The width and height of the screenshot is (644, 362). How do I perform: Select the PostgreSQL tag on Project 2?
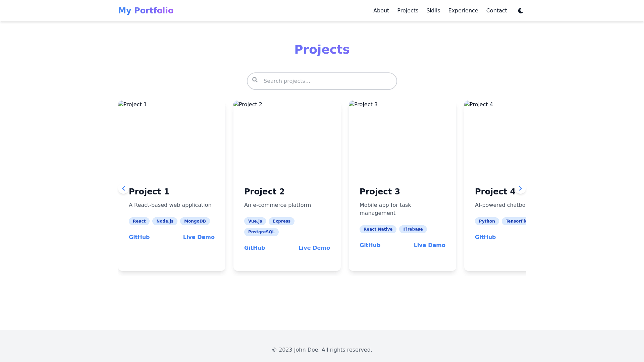(261, 232)
